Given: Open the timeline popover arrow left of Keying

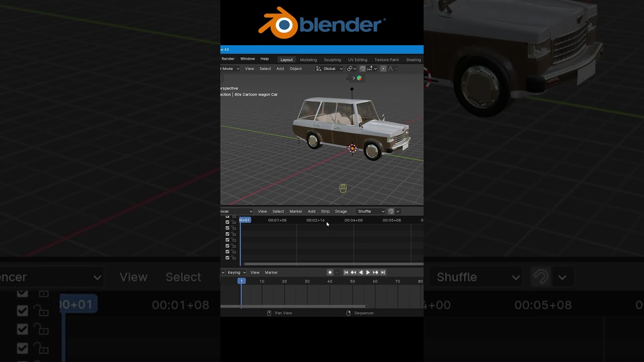Looking at the screenshot, I should coord(223,273).
